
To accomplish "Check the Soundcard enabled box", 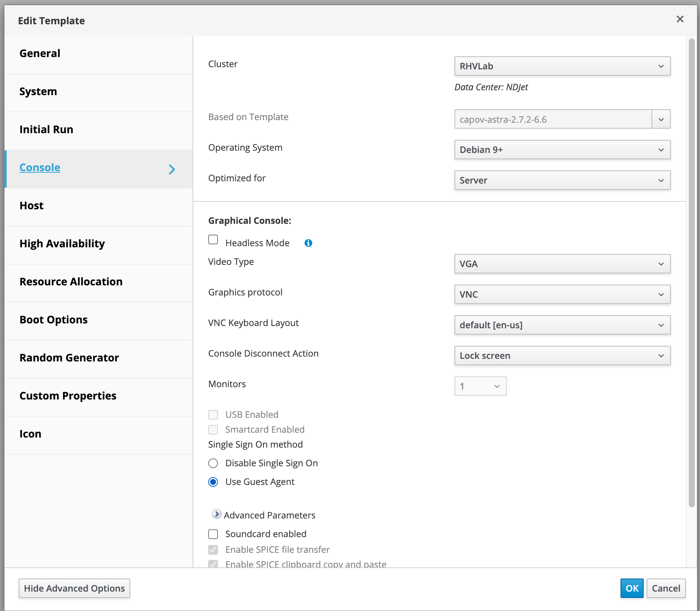I will 213,534.
